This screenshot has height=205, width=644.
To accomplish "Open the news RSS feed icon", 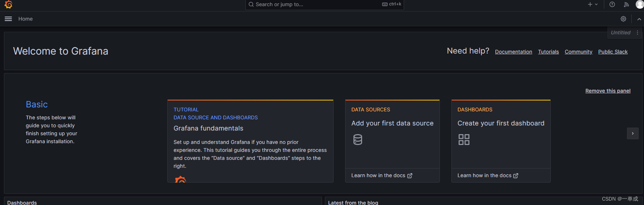I will pyautogui.click(x=626, y=4).
